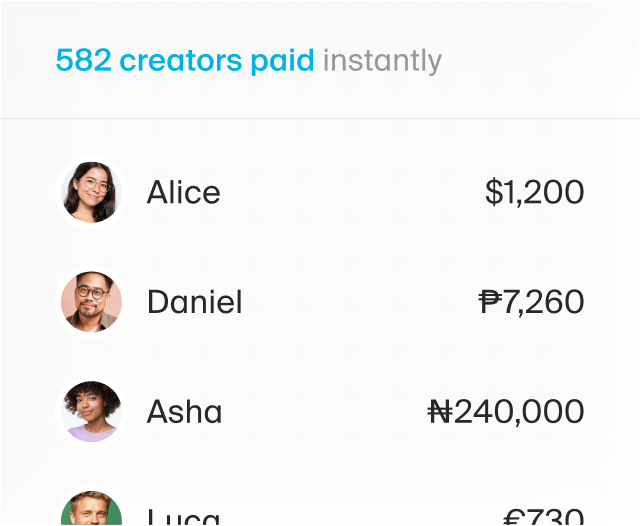
Task: Open Asha's avatar picture
Action: coord(91,411)
